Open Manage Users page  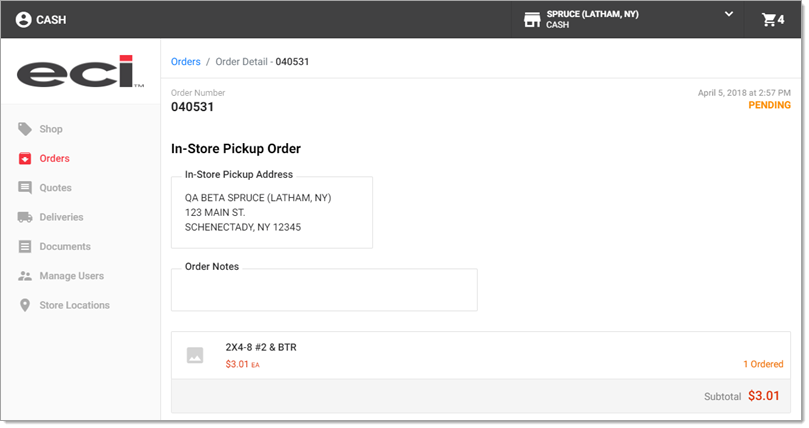72,276
